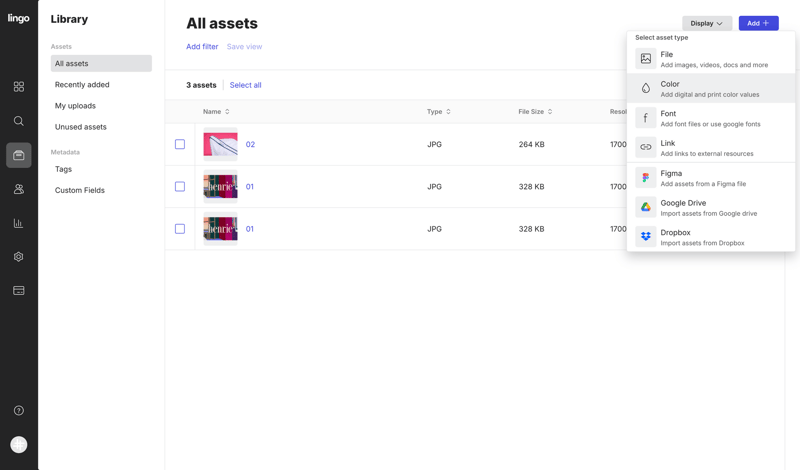
Task: Click the Select all link
Action: 245,85
